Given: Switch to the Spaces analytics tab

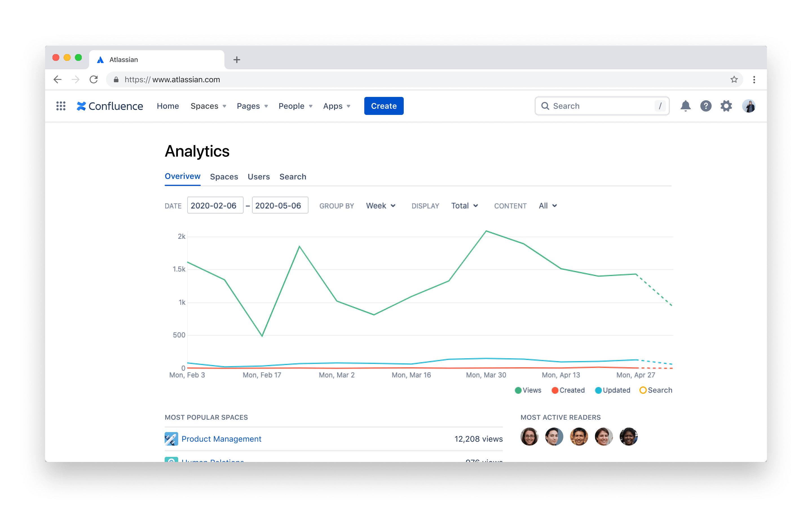Looking at the screenshot, I should click(x=224, y=176).
